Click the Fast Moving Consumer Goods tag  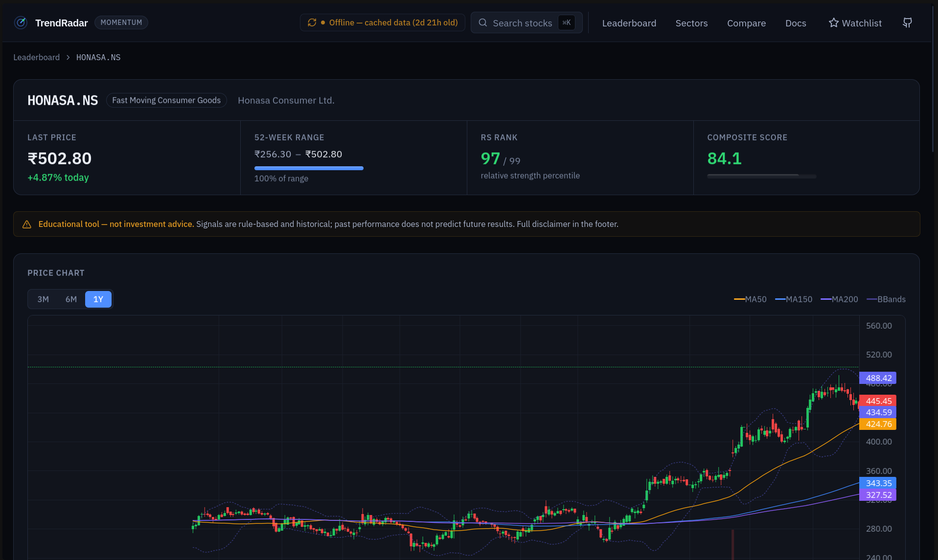[x=166, y=100]
